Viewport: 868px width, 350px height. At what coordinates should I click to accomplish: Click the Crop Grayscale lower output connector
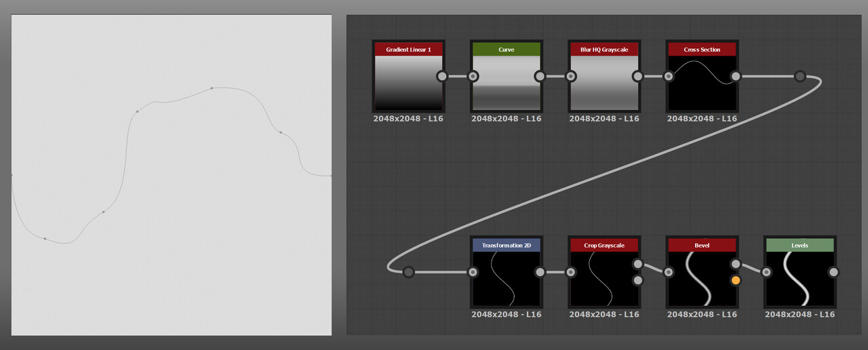(637, 280)
